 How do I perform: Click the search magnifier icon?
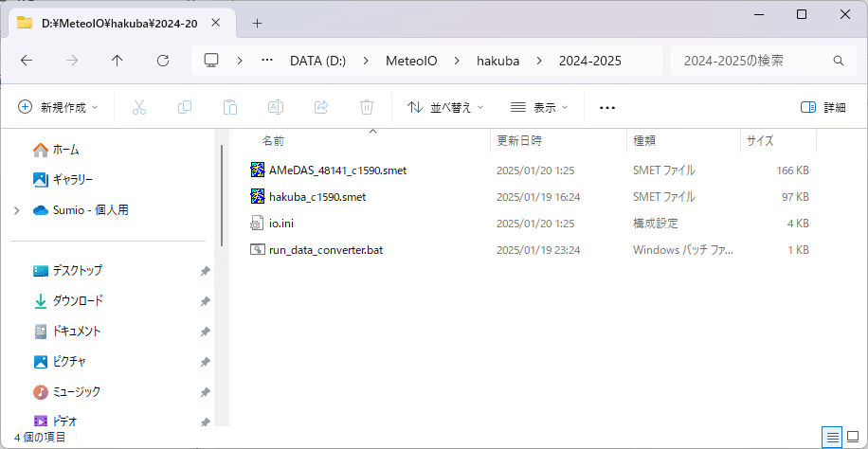click(839, 61)
